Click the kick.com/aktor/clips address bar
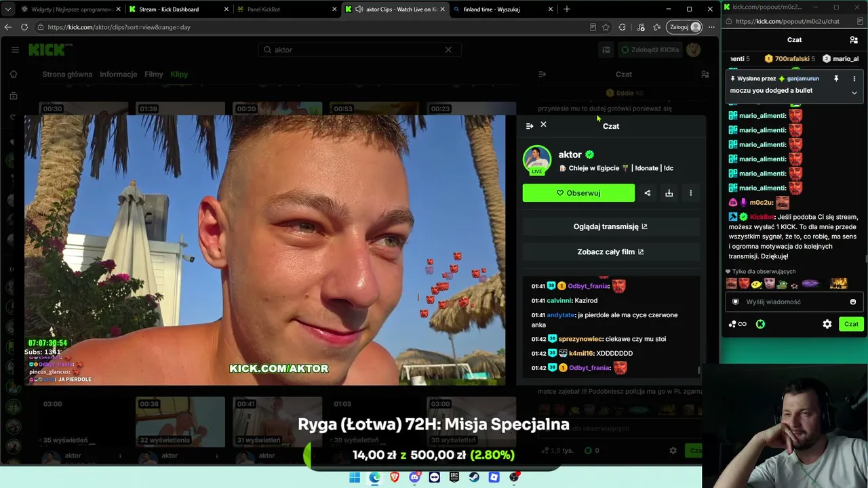Image resolution: width=868 pixels, height=488 pixels. click(x=312, y=27)
